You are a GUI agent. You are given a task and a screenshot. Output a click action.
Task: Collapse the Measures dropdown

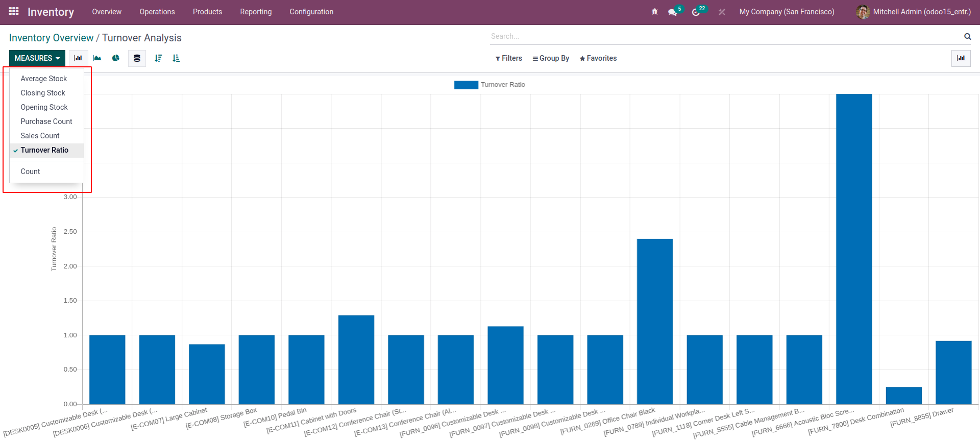(x=37, y=58)
